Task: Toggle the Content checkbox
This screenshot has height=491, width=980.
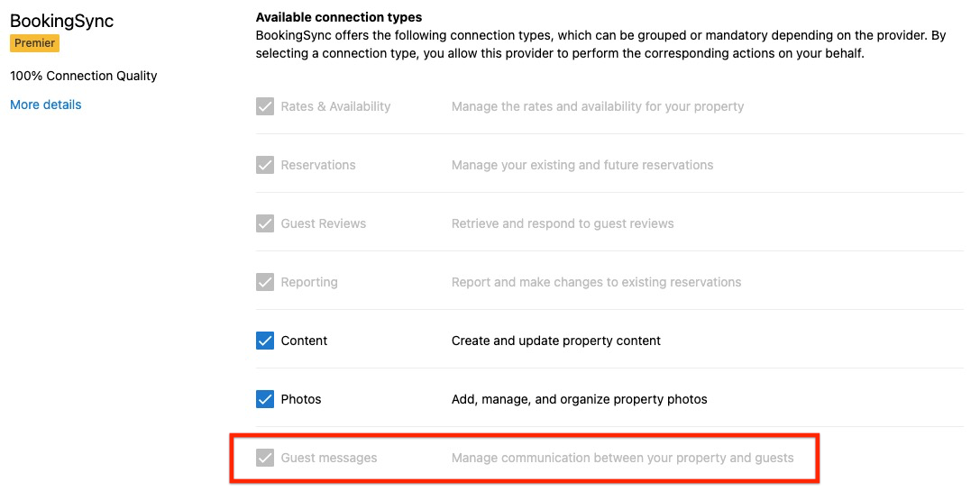Action: click(x=265, y=341)
